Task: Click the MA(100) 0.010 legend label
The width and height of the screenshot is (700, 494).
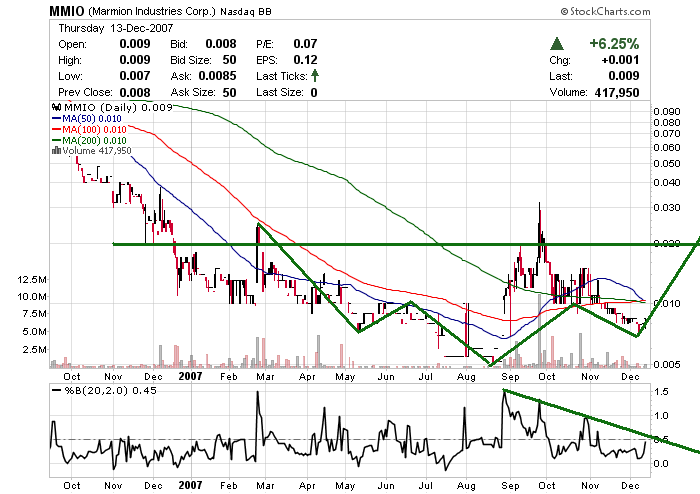Action: point(94,129)
